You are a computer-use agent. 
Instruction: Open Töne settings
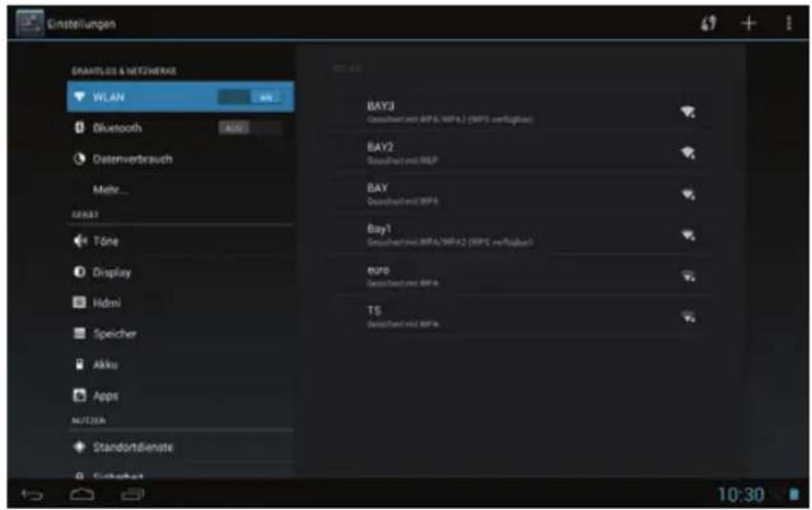click(180, 241)
